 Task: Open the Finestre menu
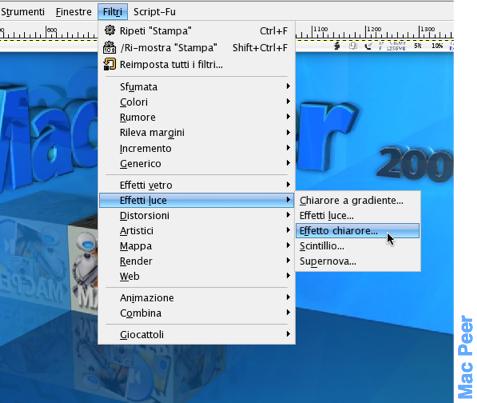[x=74, y=12]
